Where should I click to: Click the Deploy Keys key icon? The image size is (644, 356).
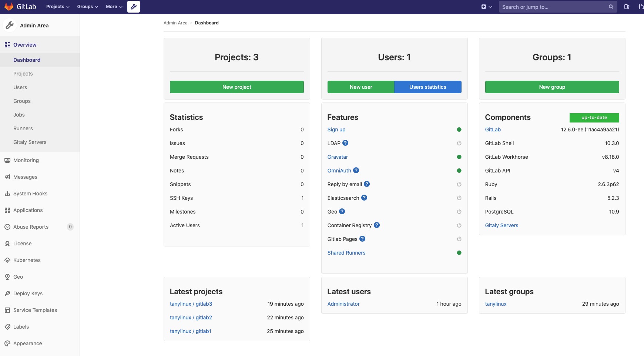[7, 293]
